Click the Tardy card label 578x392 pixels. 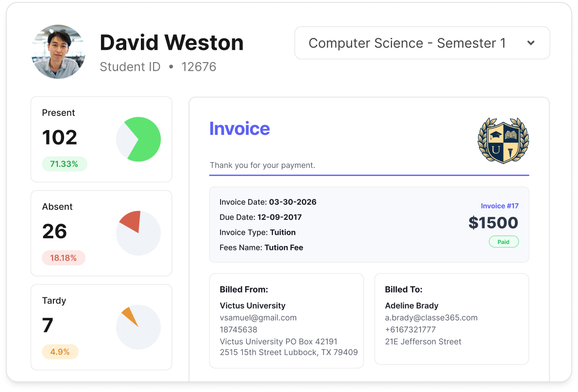coord(54,301)
